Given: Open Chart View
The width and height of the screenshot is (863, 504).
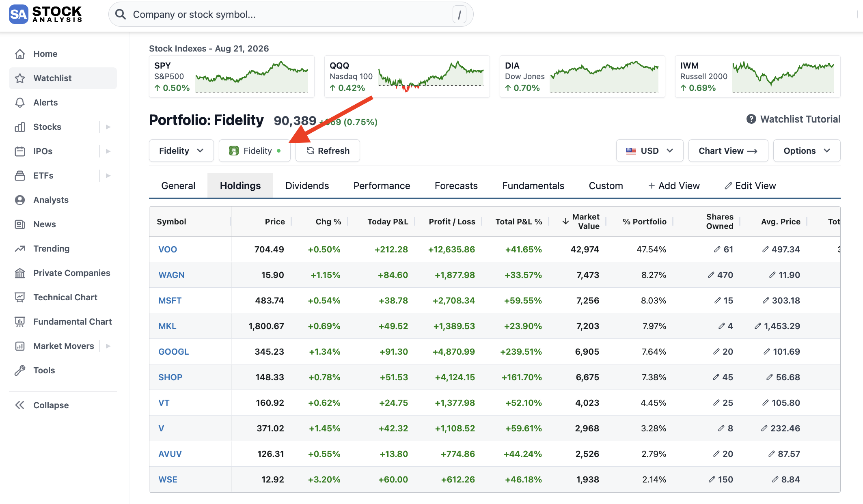Looking at the screenshot, I should pos(728,151).
